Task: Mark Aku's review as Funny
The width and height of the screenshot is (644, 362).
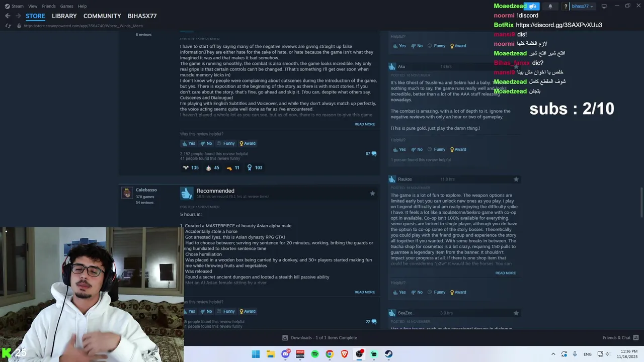Action: tap(437, 149)
